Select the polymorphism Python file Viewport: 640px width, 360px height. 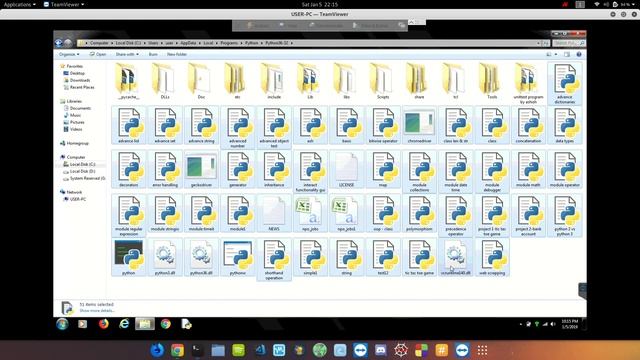[x=419, y=213]
